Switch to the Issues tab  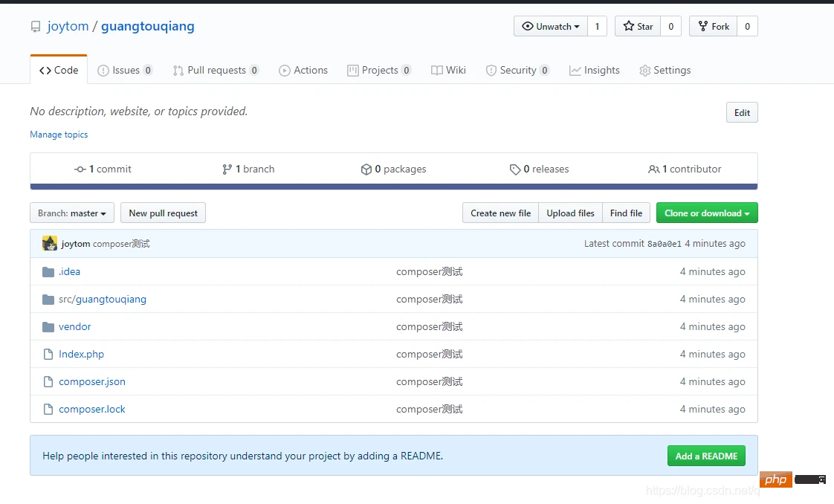[125, 71]
